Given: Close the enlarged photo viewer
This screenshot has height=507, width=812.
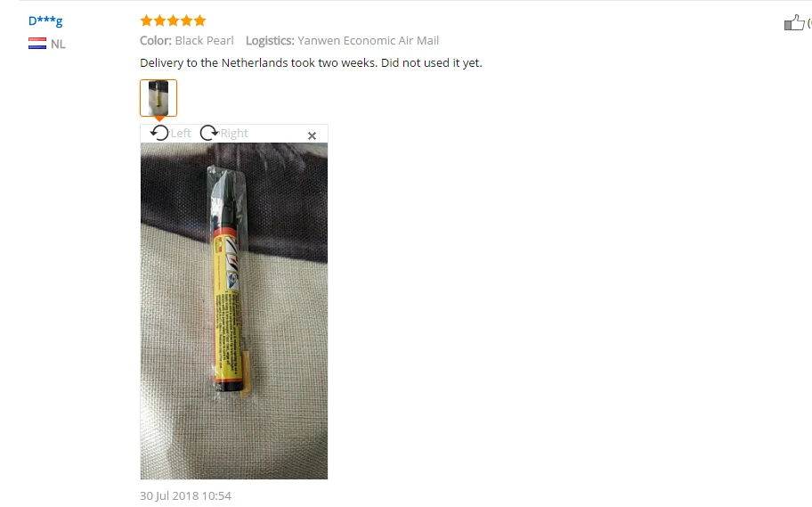Looking at the screenshot, I should (x=312, y=135).
